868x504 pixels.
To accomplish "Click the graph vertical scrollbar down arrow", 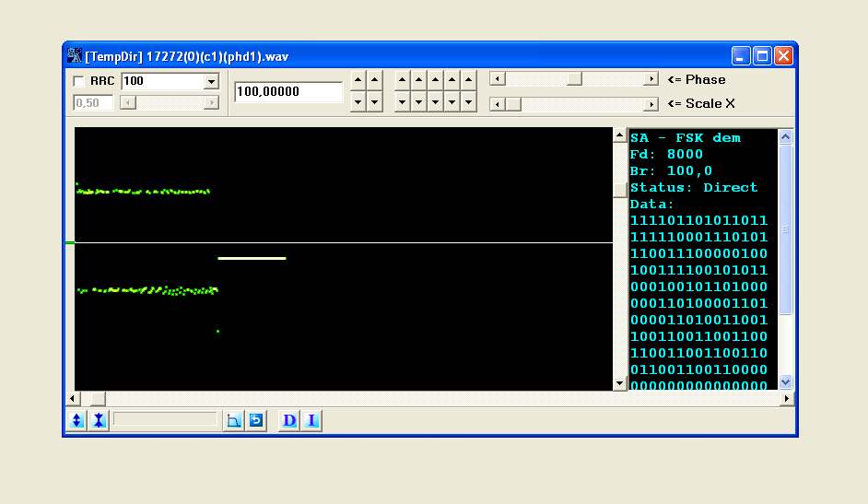I will [619, 383].
